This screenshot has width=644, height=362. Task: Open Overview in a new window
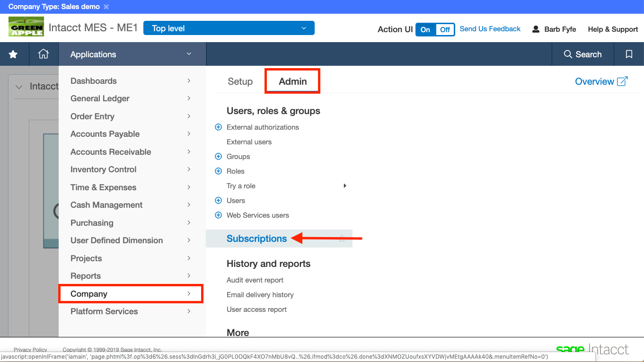tap(601, 81)
